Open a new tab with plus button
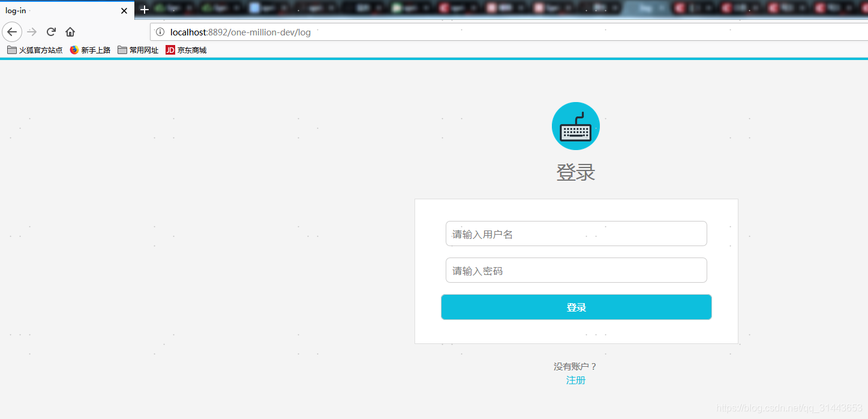868x419 pixels. (144, 10)
